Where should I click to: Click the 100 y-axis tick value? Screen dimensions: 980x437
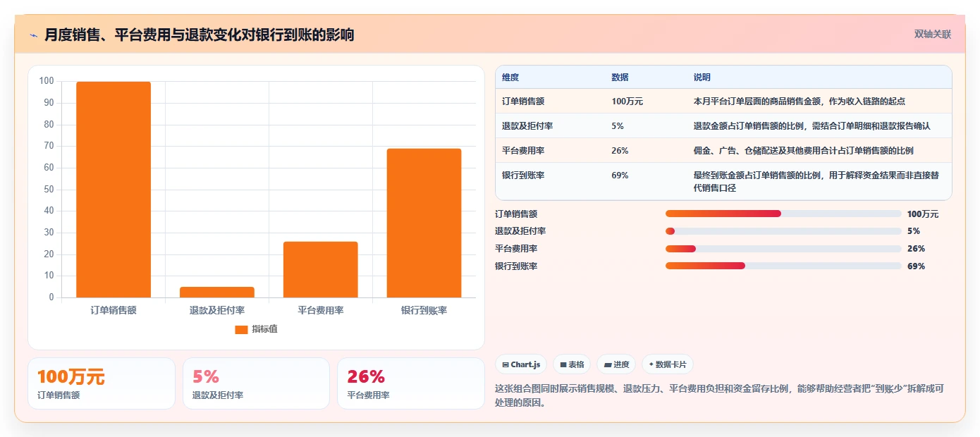pos(47,81)
